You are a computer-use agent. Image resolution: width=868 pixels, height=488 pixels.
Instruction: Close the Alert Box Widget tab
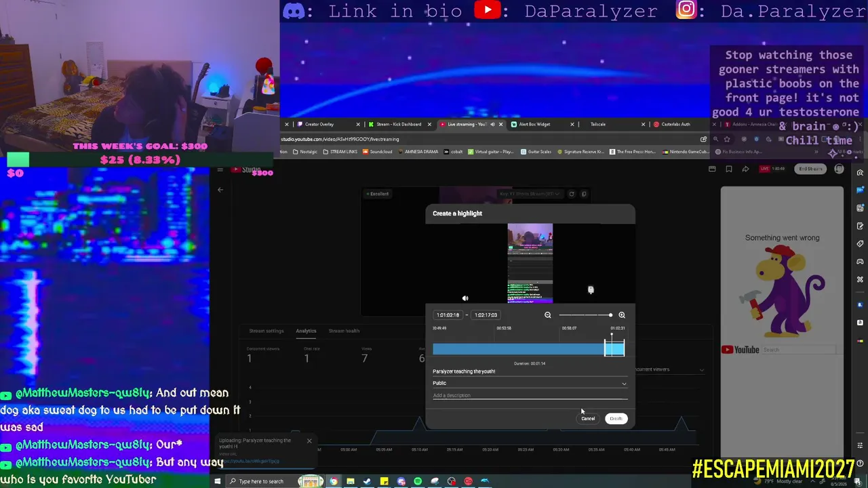click(572, 124)
